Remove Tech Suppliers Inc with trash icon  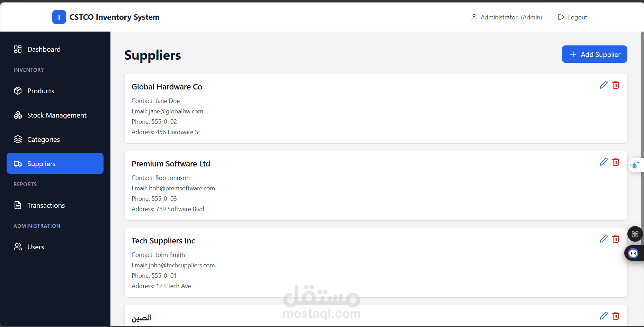pos(616,239)
